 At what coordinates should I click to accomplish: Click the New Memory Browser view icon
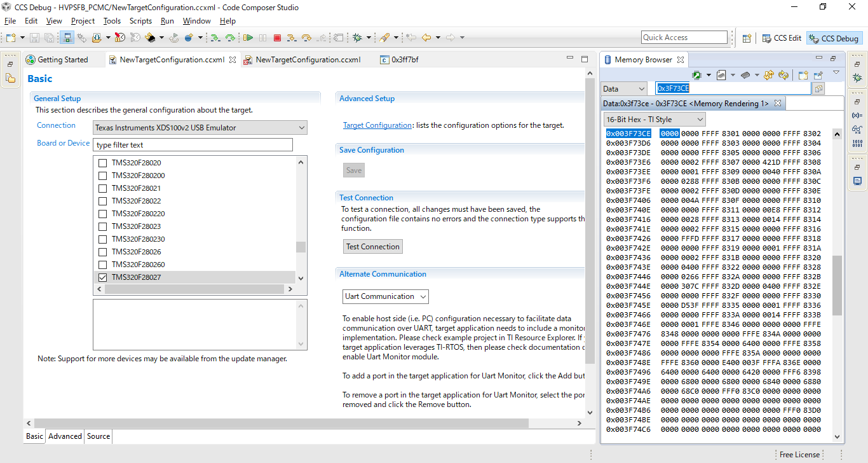tap(803, 75)
